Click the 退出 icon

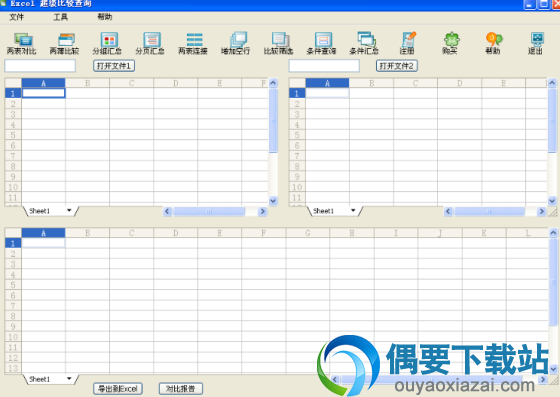tap(536, 44)
